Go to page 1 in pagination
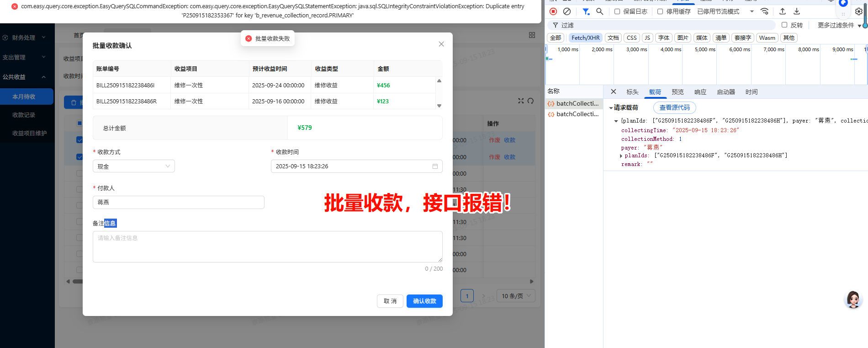This screenshot has width=868, height=348. (467, 296)
